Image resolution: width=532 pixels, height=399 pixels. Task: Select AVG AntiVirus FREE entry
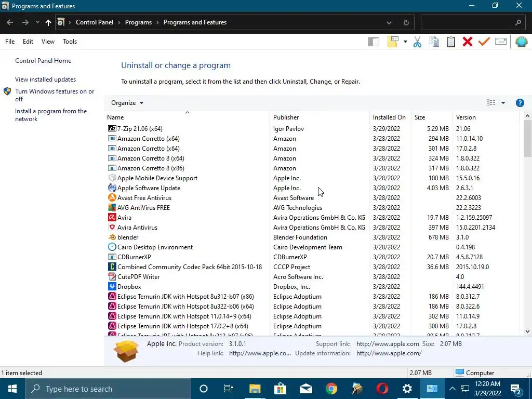click(312, 208)
